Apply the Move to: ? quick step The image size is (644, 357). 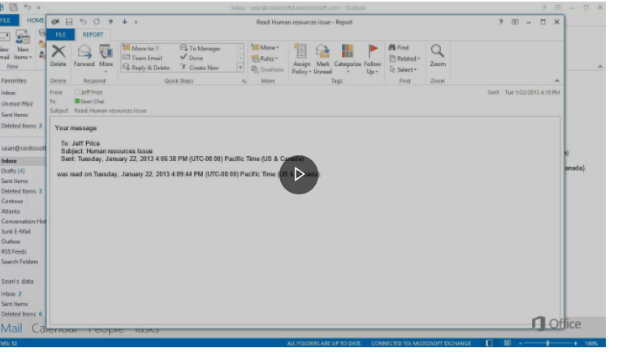tap(140, 48)
